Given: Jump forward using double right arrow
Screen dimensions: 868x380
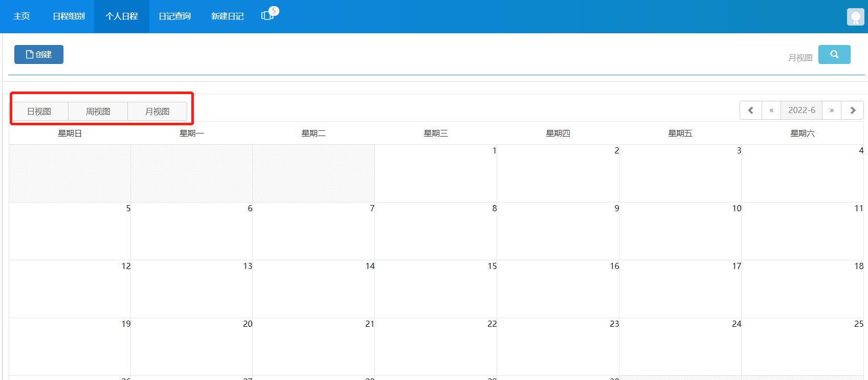Looking at the screenshot, I should click(x=832, y=110).
